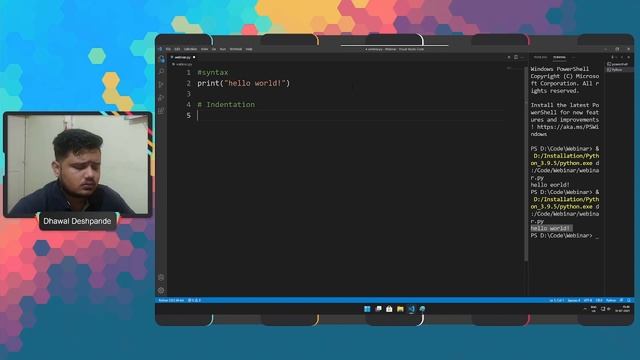
Task: Maximize the terminal panel size
Action: [x=622, y=57]
